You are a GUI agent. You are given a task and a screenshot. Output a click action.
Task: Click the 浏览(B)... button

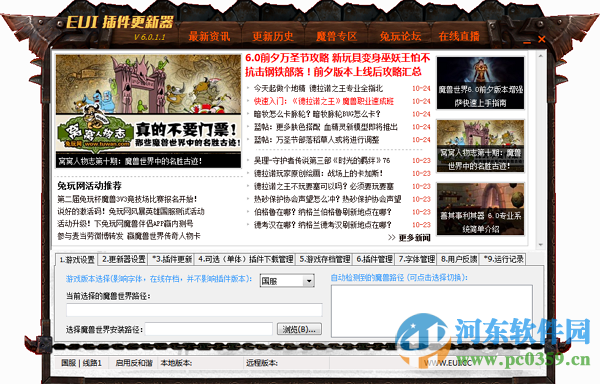click(x=299, y=329)
